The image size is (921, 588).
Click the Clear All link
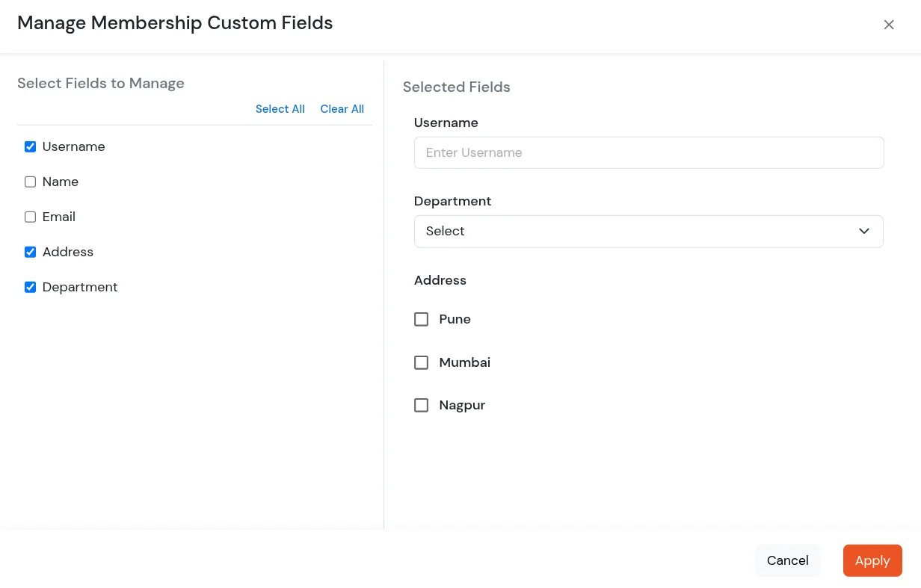coord(342,109)
